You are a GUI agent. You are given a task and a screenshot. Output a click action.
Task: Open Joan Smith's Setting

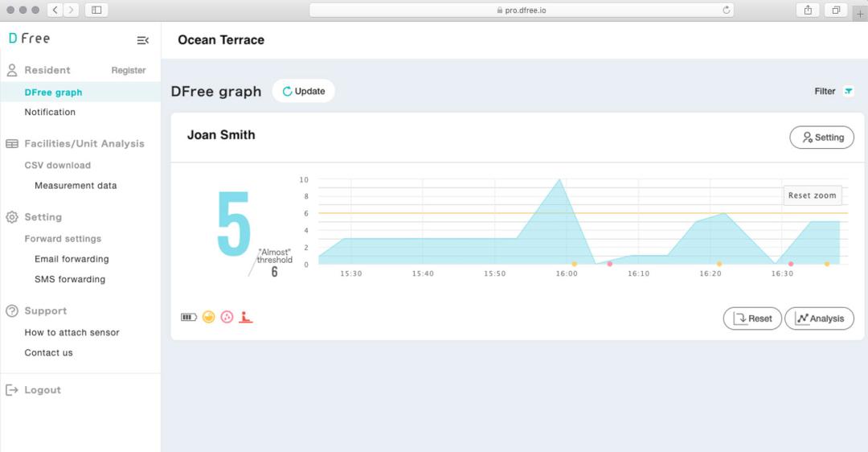[x=822, y=138]
